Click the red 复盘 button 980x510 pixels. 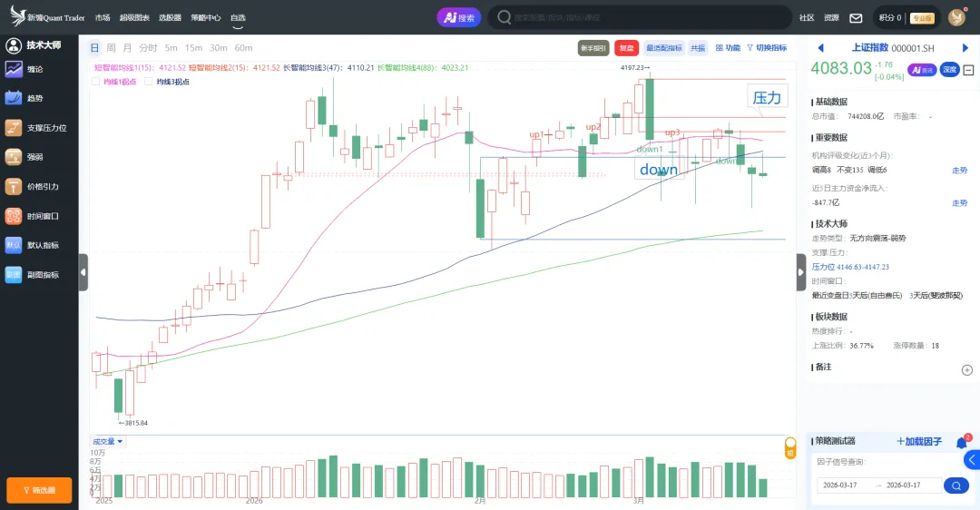point(626,48)
